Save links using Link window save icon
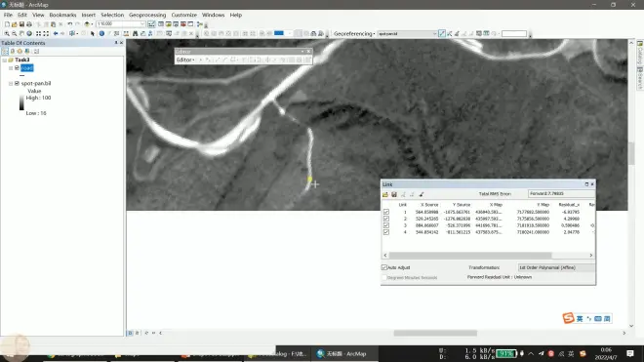The height and width of the screenshot is (362, 644). click(x=394, y=194)
